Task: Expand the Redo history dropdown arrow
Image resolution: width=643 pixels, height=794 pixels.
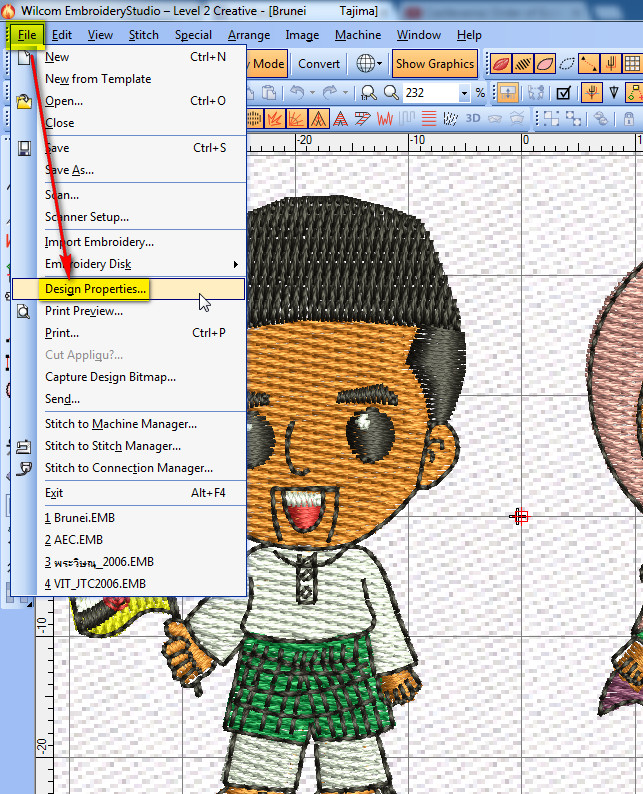Action: [345, 93]
